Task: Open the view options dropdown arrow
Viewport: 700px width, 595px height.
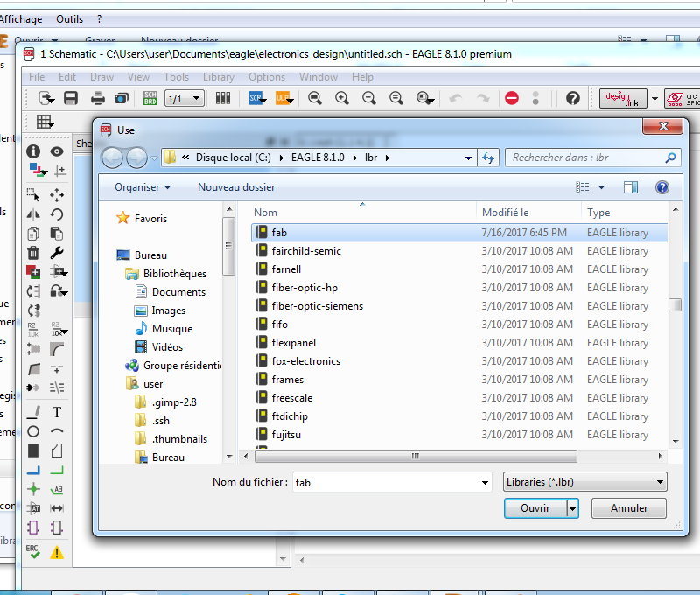Action: 602,187
